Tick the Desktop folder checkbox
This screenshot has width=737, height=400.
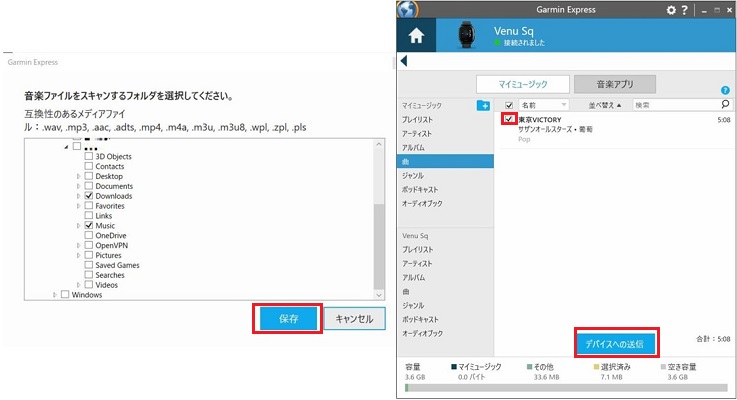88,176
